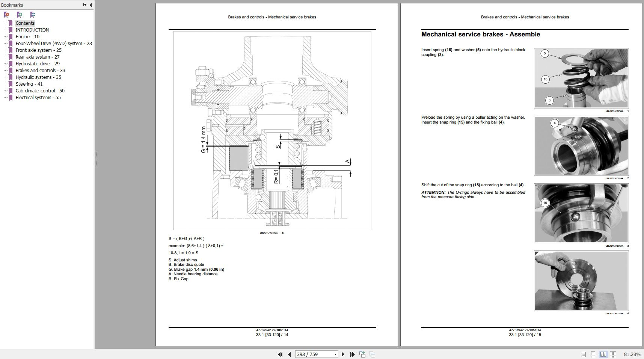Jump to bookmark destination via blue arrow icon

(x=33, y=14)
